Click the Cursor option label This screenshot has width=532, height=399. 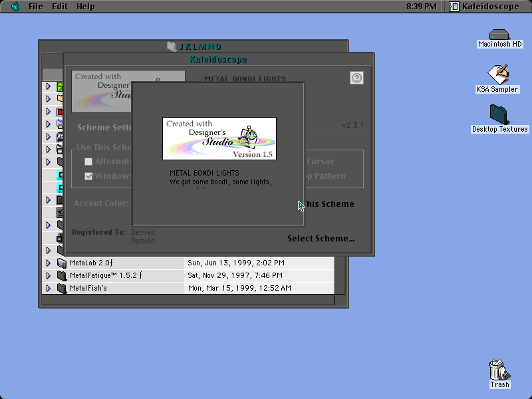click(321, 162)
